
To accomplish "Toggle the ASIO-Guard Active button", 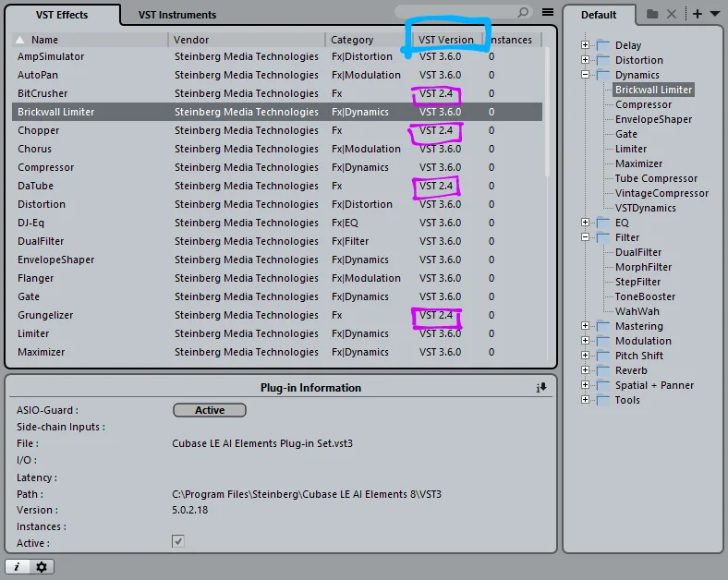I will [x=210, y=410].
